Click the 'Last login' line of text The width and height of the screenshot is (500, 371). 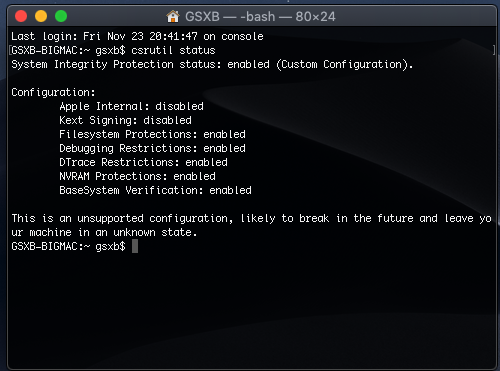137,36
